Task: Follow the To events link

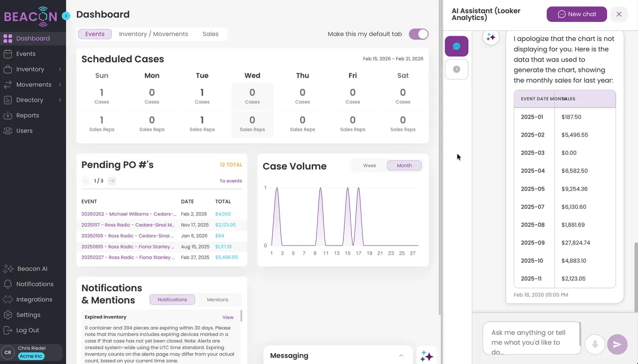Action: coord(231,181)
